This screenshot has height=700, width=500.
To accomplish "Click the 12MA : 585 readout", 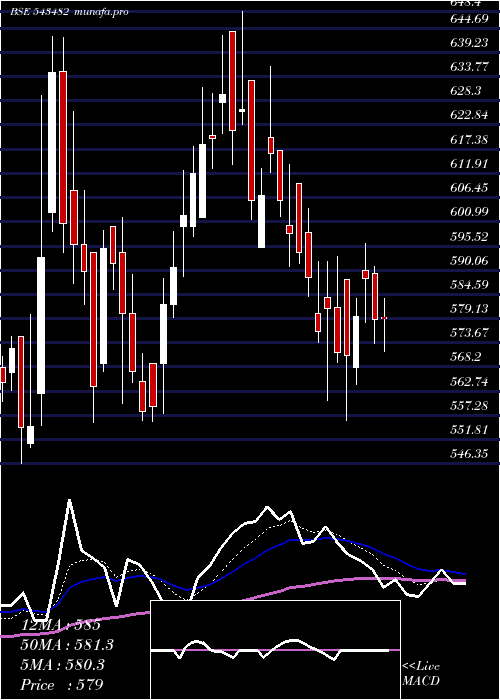I will point(61,625).
